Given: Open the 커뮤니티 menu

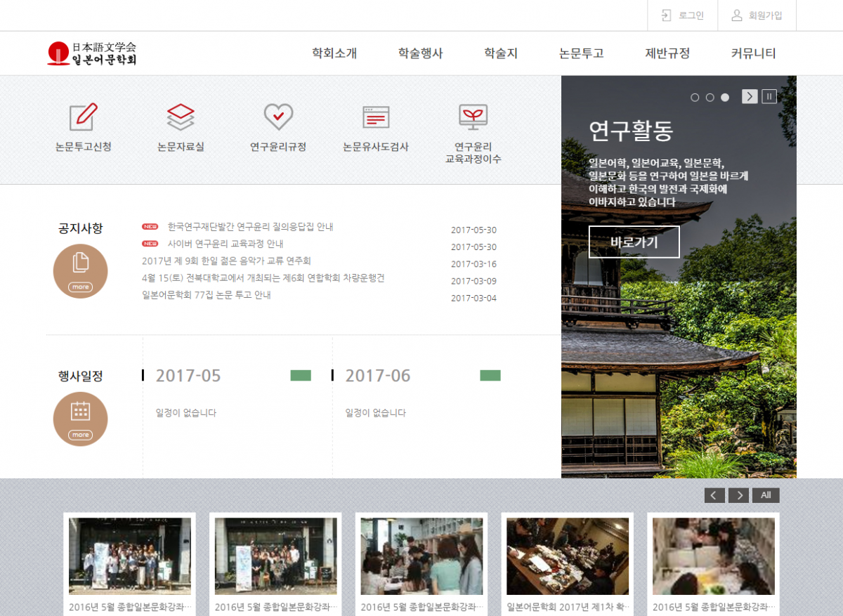Looking at the screenshot, I should click(x=753, y=53).
